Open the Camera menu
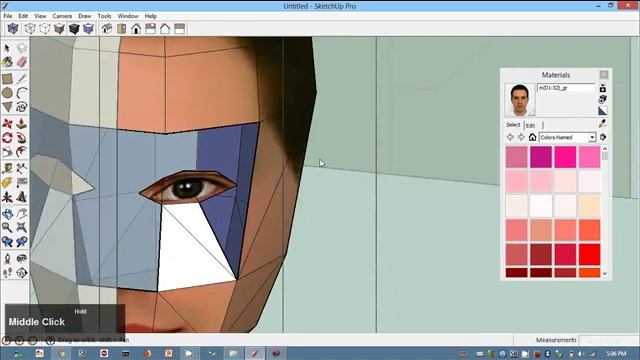The image size is (640, 360). [x=62, y=16]
